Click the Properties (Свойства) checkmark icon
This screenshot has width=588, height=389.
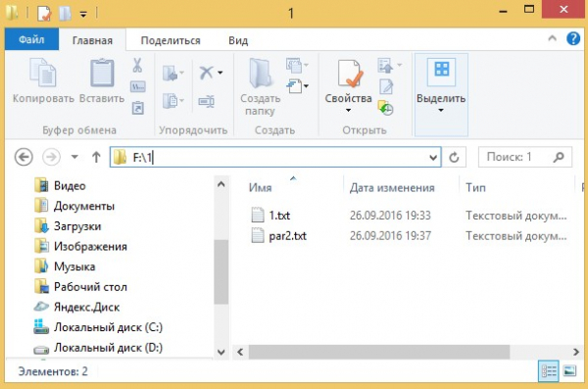pos(349,73)
